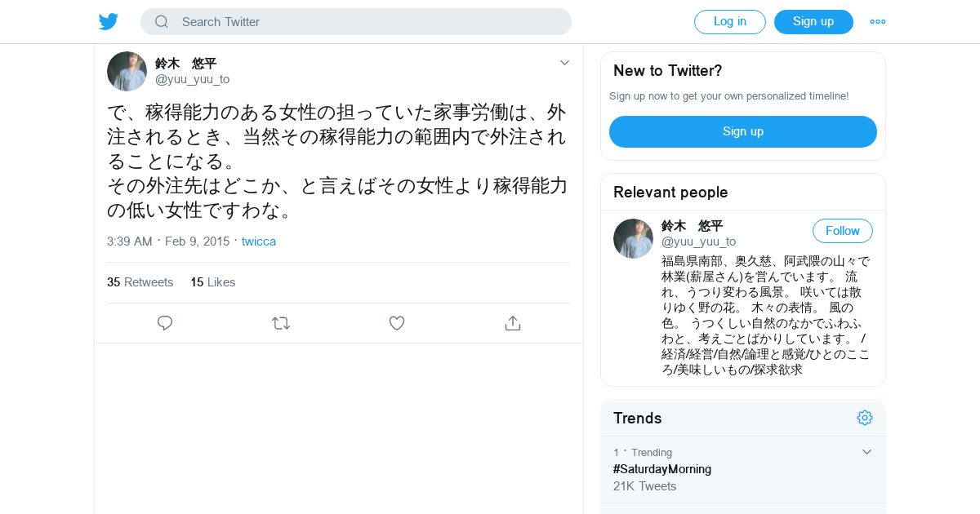Open the twicca source link
This screenshot has height=514, width=980.
point(259,241)
